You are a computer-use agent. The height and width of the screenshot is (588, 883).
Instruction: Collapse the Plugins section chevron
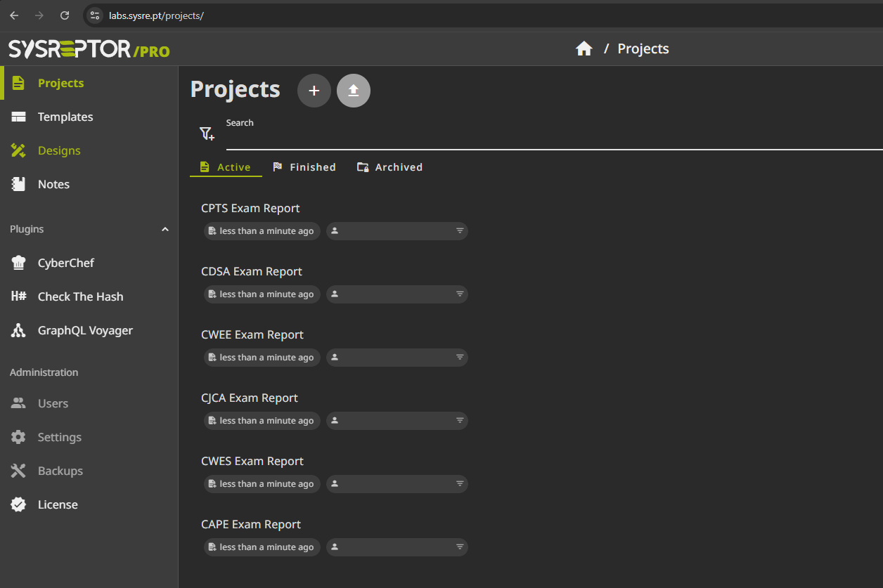(x=165, y=229)
